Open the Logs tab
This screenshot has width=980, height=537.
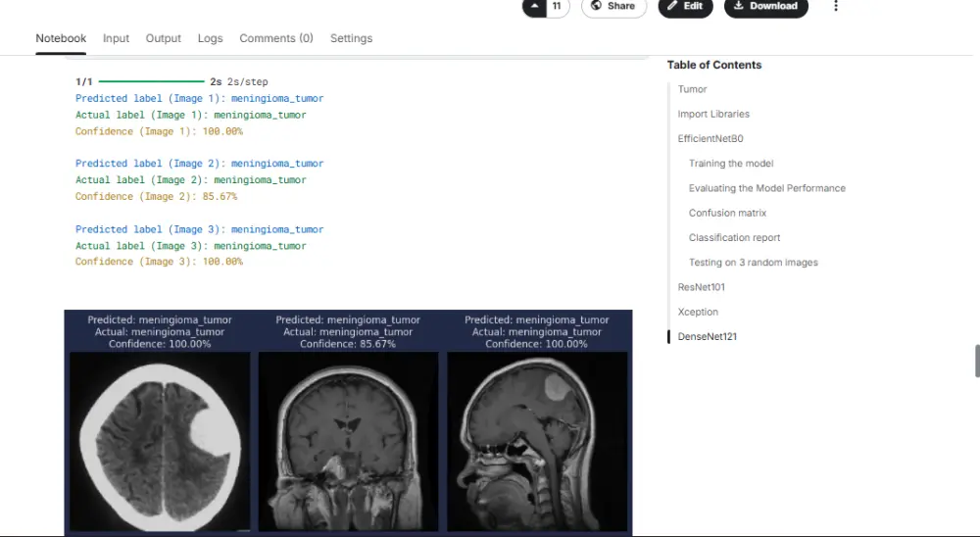point(210,38)
